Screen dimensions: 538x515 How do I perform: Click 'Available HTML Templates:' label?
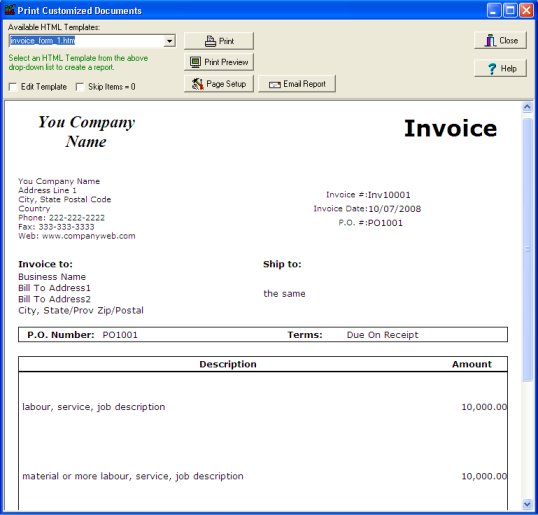tap(54, 27)
